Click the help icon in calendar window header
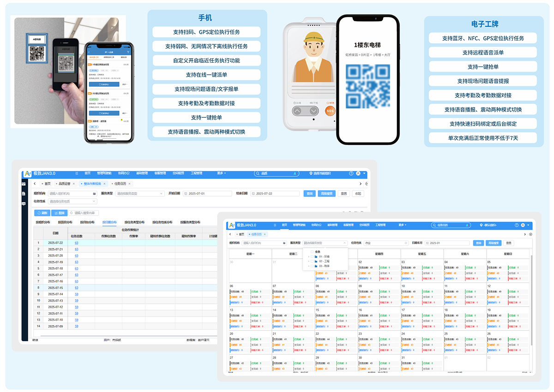 517,225
